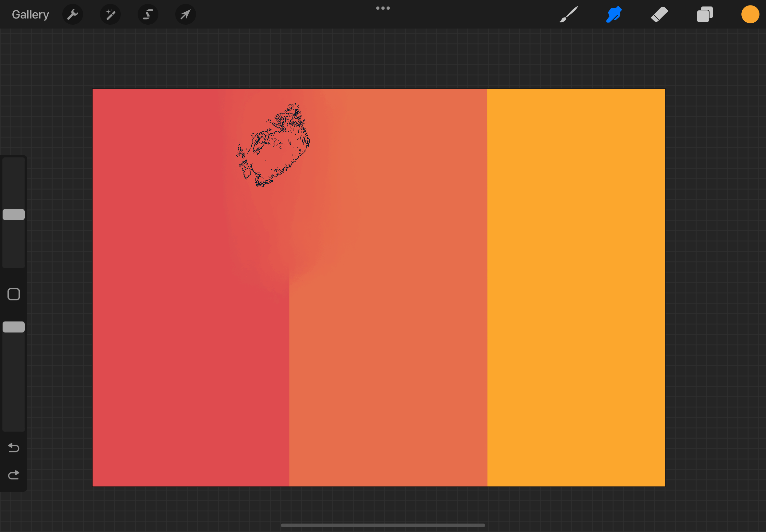766x532 pixels.
Task: Return to the Gallery
Action: (x=30, y=14)
